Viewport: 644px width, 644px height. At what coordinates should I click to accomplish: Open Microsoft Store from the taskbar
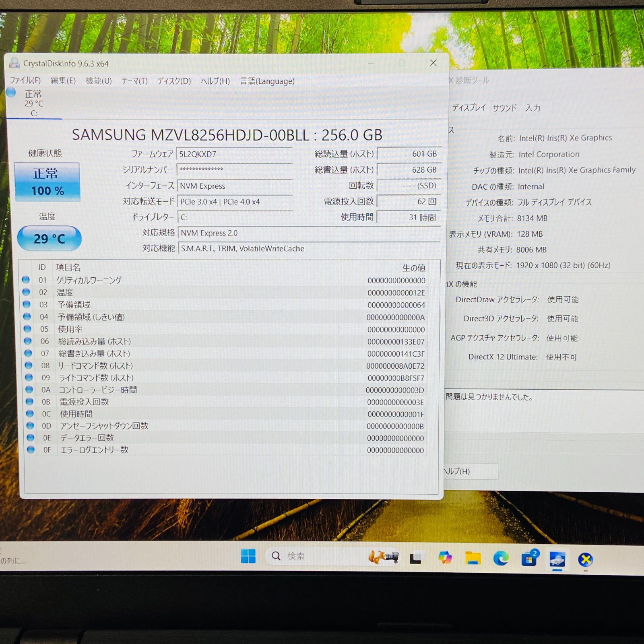click(x=529, y=559)
